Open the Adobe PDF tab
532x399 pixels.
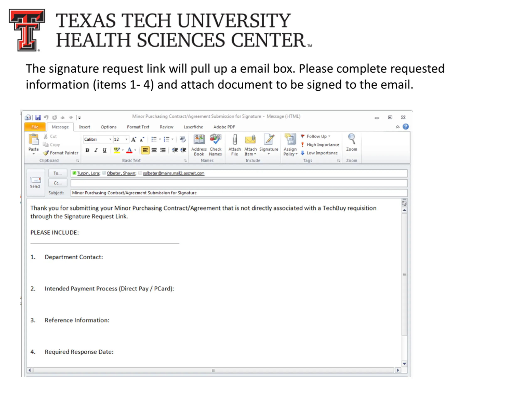224,127
